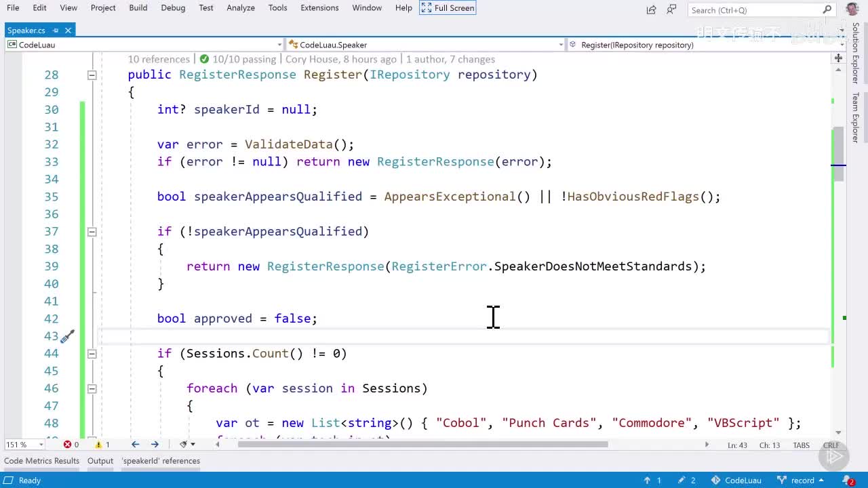Open the 151 % zoom dropdown
The image size is (868, 488).
pyautogui.click(x=25, y=445)
